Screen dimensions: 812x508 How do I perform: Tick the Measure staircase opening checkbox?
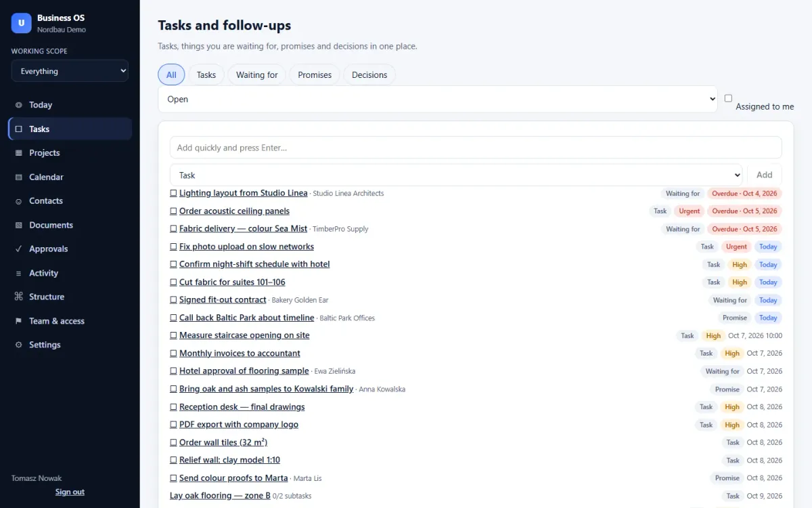tap(173, 335)
